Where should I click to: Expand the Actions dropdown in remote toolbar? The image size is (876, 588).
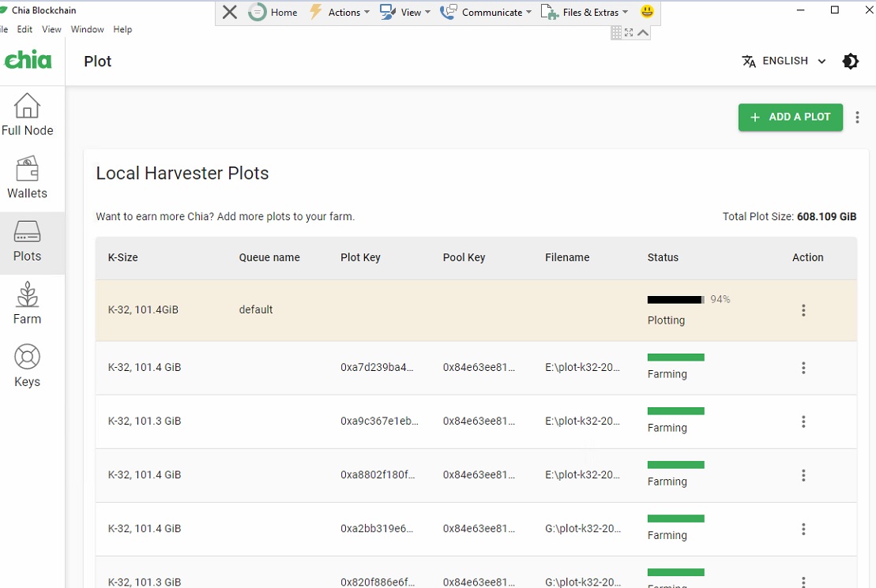[339, 13]
